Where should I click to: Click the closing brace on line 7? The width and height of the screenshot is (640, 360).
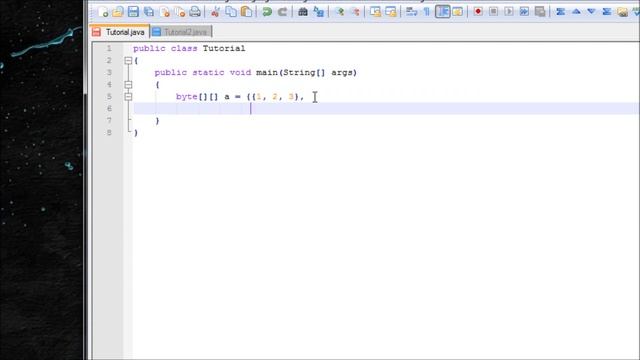point(158,121)
